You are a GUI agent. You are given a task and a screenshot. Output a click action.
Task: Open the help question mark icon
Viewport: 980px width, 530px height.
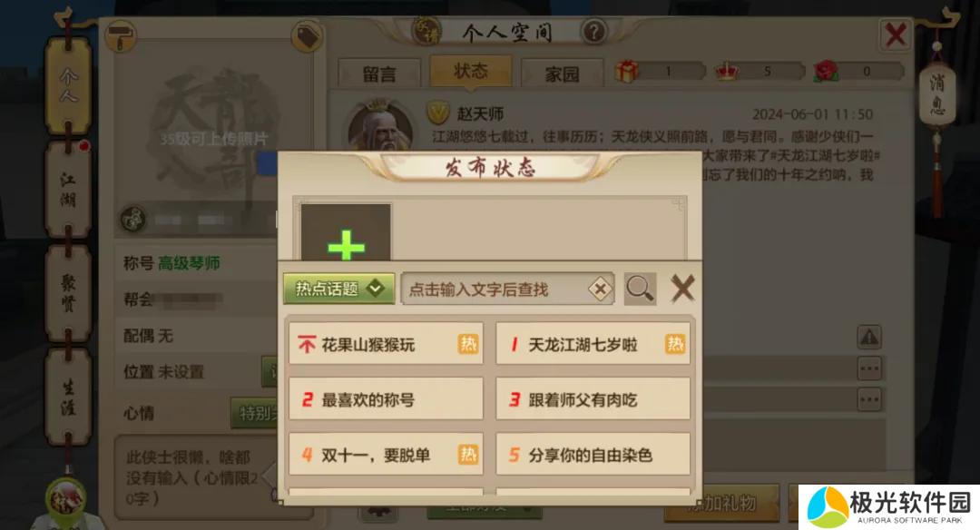click(x=593, y=31)
